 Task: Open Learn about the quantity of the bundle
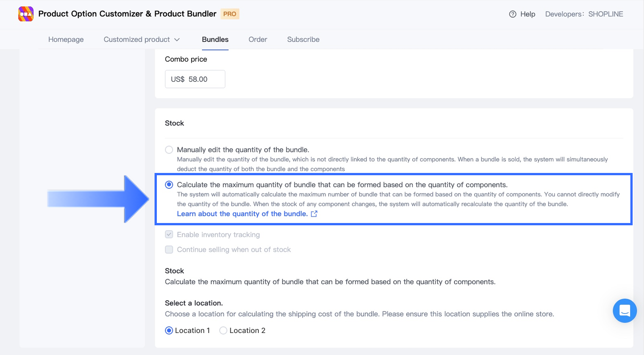click(242, 214)
